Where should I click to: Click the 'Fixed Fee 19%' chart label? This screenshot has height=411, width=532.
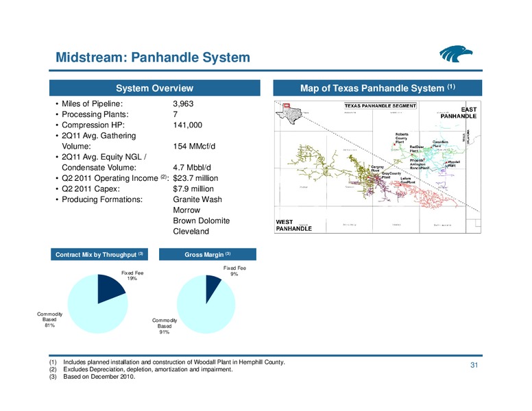(132, 275)
